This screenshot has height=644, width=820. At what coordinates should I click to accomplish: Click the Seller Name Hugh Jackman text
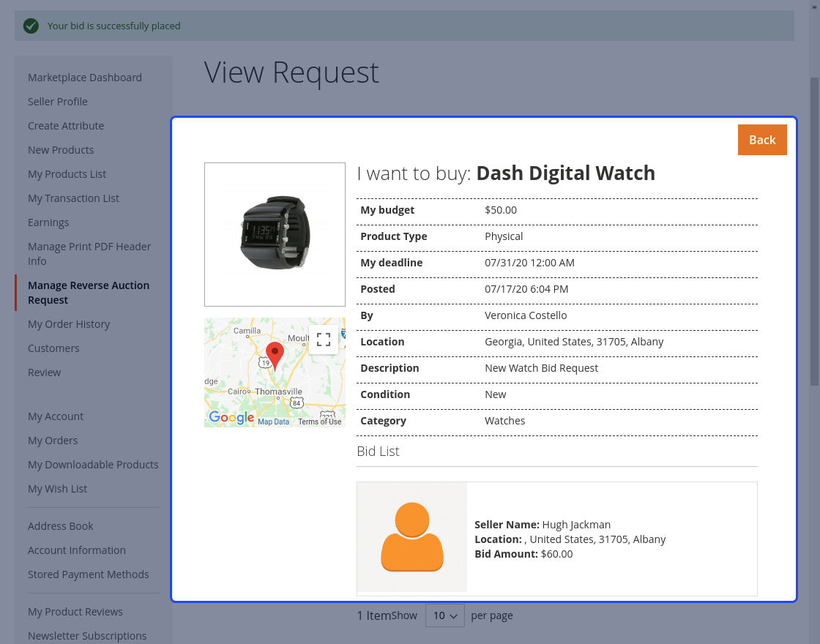[543, 525]
